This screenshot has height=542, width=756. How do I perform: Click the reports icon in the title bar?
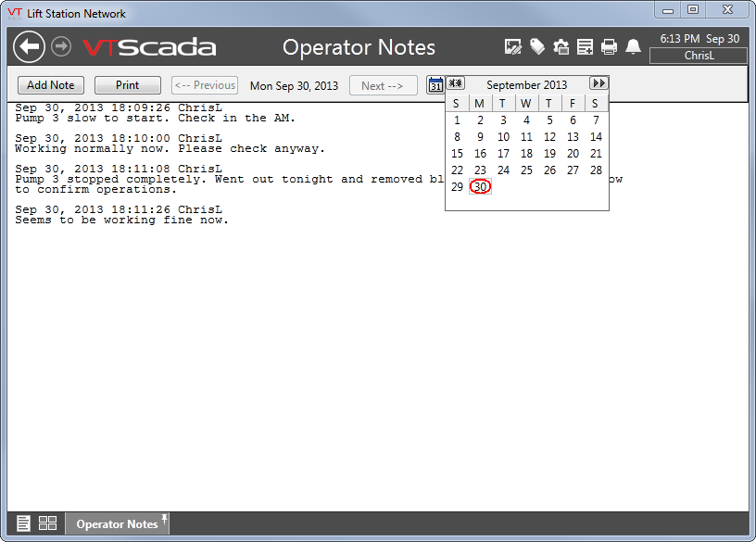point(586,44)
